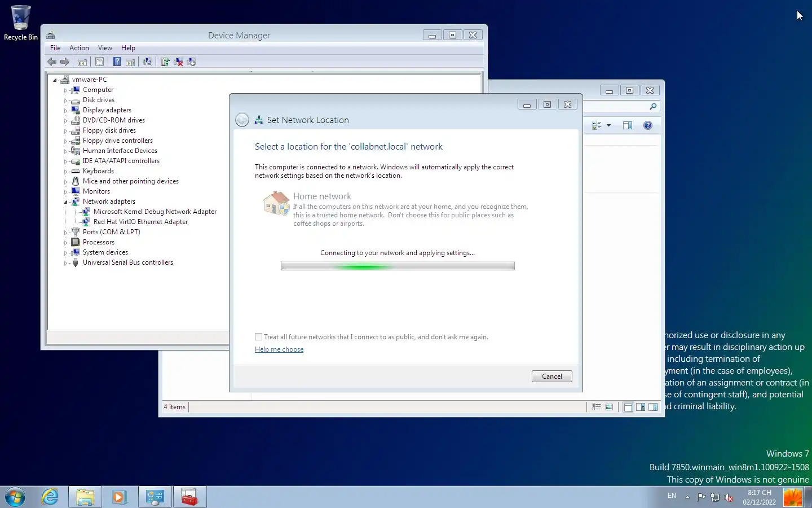Toggle the show/hide console tree toolbar icon

pyautogui.click(x=82, y=62)
